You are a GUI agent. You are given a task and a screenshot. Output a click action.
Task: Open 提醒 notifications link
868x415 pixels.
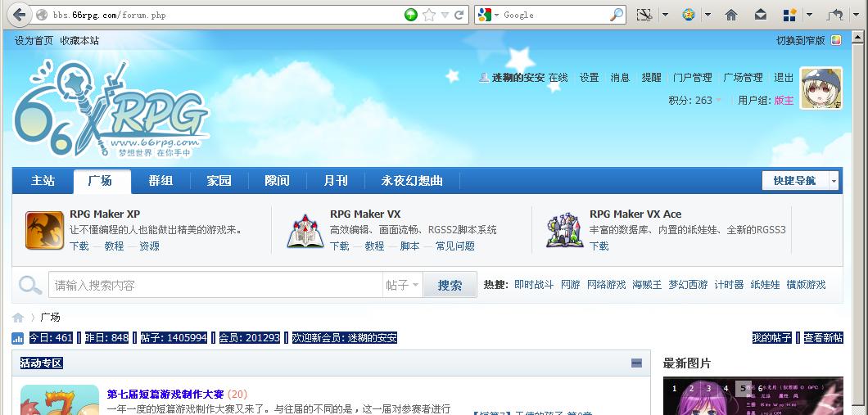click(651, 78)
